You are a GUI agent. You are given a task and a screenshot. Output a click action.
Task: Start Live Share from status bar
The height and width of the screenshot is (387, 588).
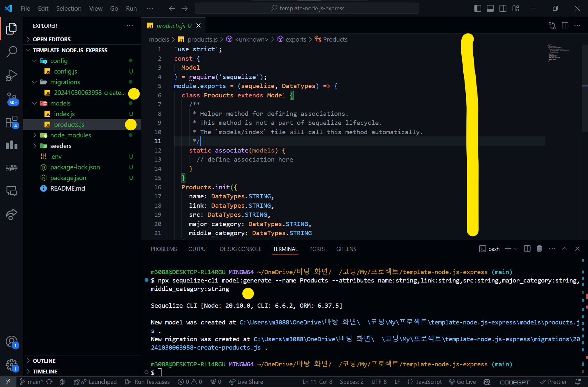point(246,382)
